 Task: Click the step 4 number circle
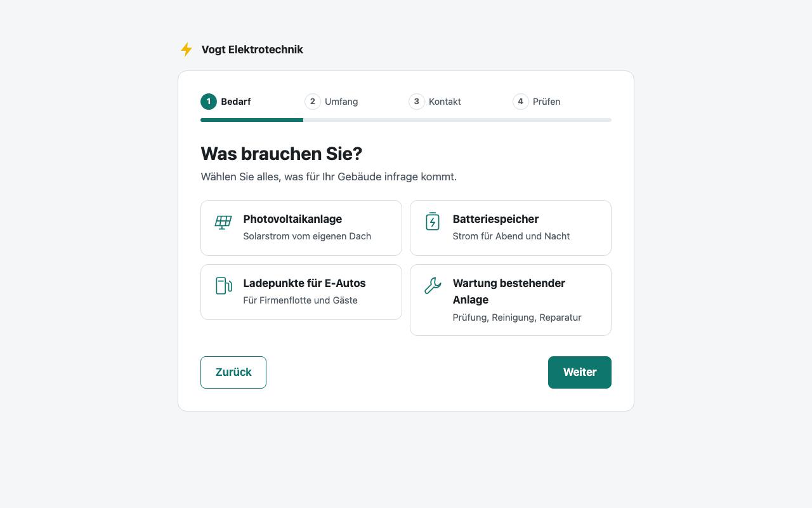click(x=521, y=102)
